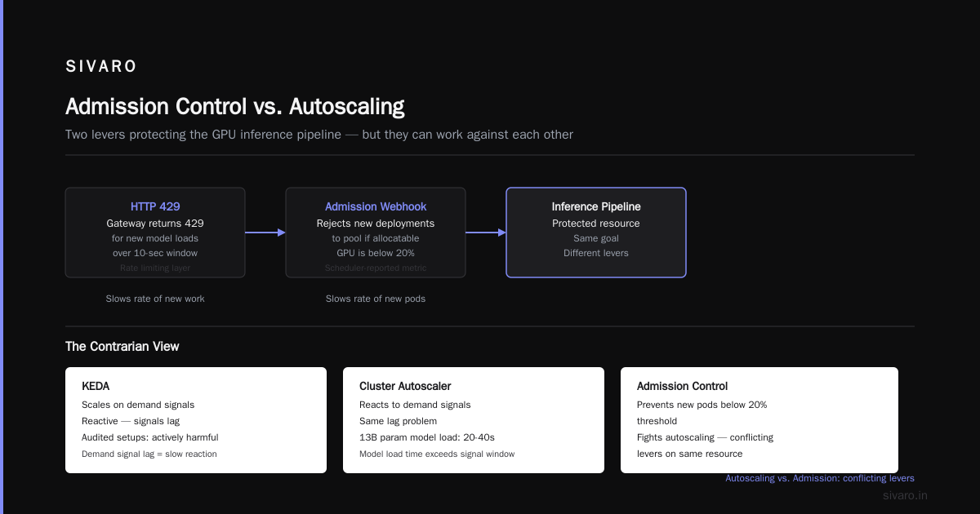Screen dimensions: 980x514
Task: Click the subtitle about two levers protecting the pipeline
Action: point(319,135)
